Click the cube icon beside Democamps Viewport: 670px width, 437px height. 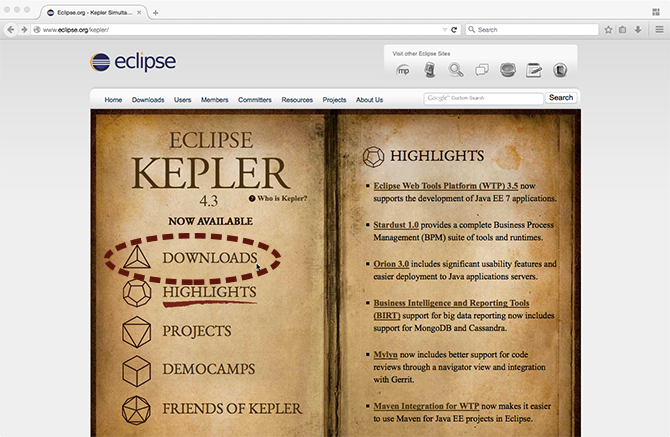click(137, 371)
